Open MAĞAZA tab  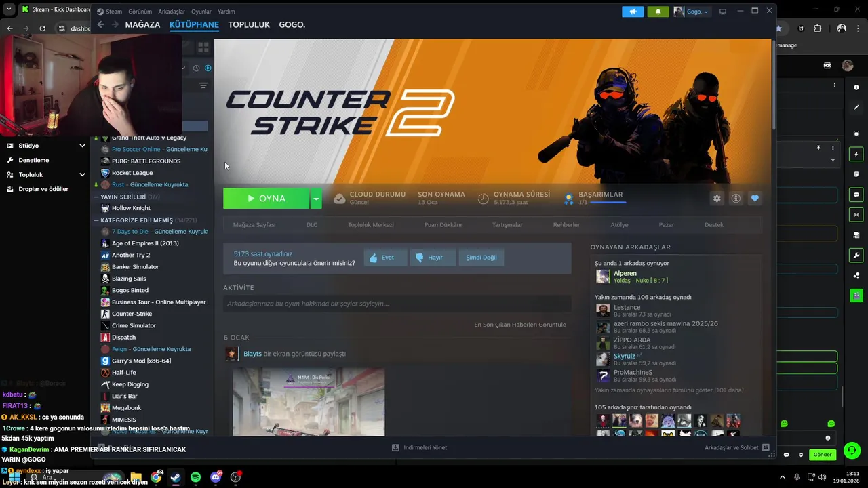142,24
